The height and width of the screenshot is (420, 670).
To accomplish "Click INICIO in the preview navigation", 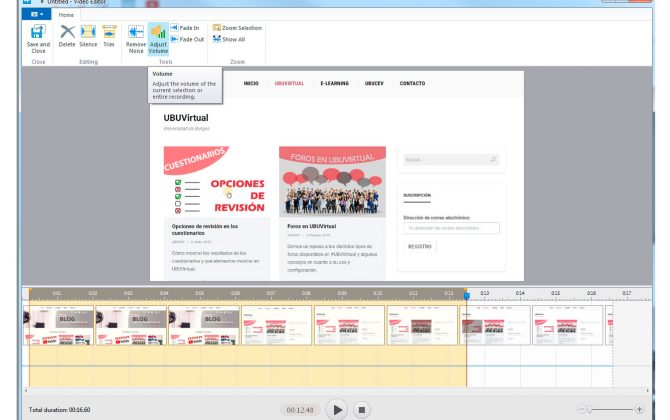I will pos(251,83).
